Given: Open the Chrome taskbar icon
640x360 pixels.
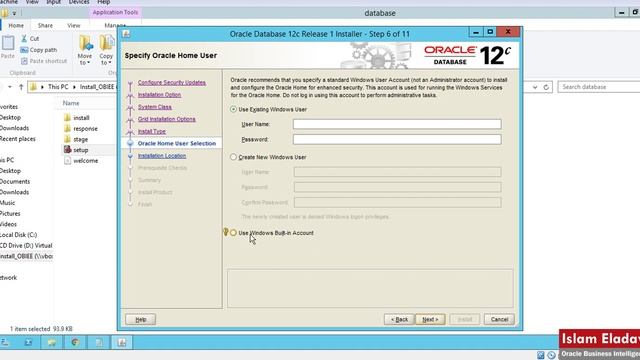Looking at the screenshot, I should (75, 342).
